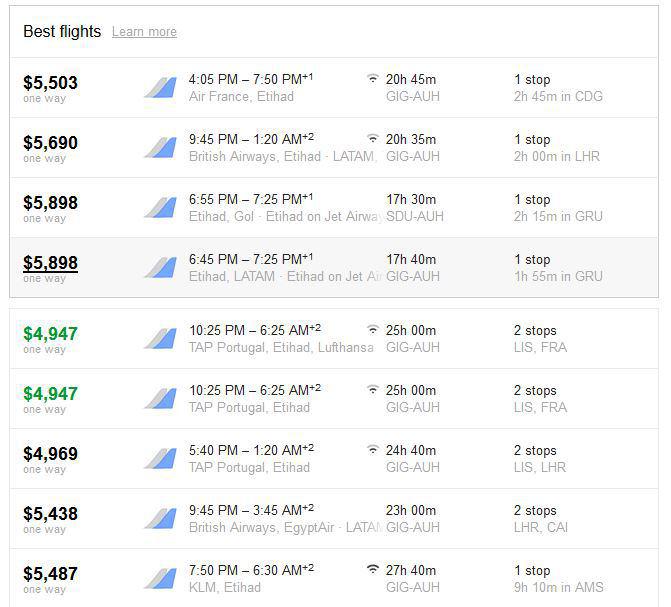This screenshot has height=607, width=671.
Task: Click airline tail icon for $4,969 TAP Portugal flight
Action: [x=160, y=459]
